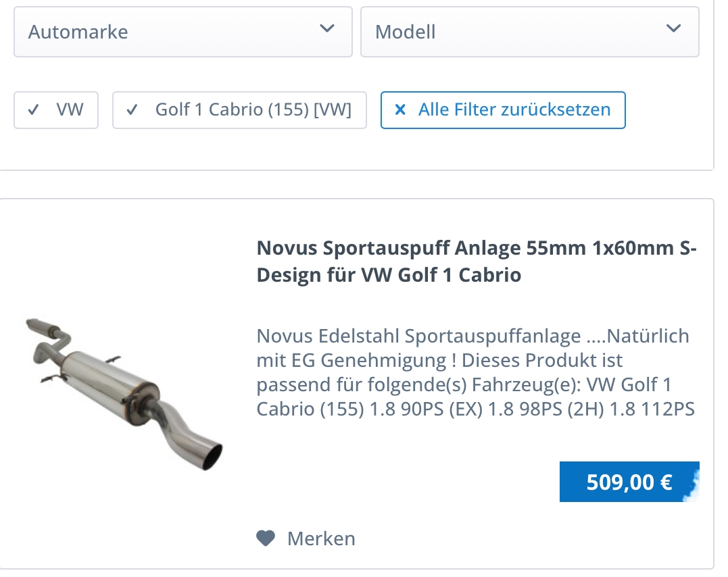Click the 509,00 € price button
This screenshot has height=577, width=728.
tap(629, 482)
